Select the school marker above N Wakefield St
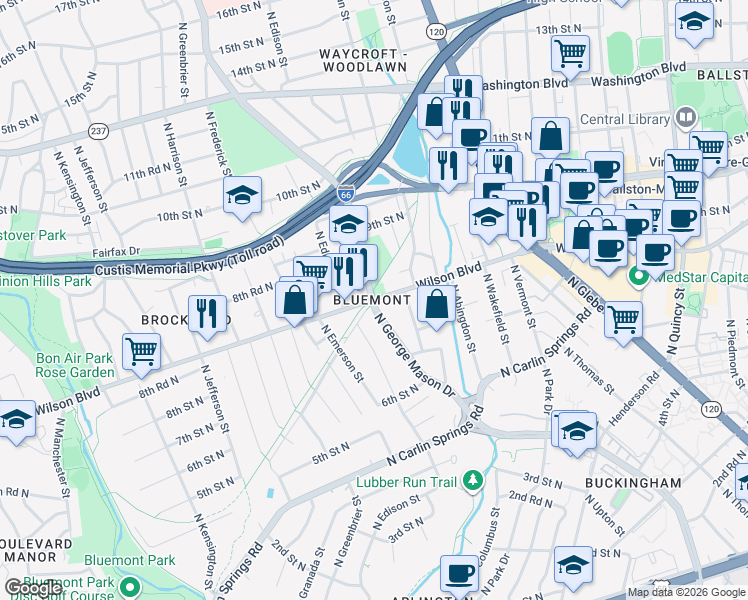 [488, 217]
